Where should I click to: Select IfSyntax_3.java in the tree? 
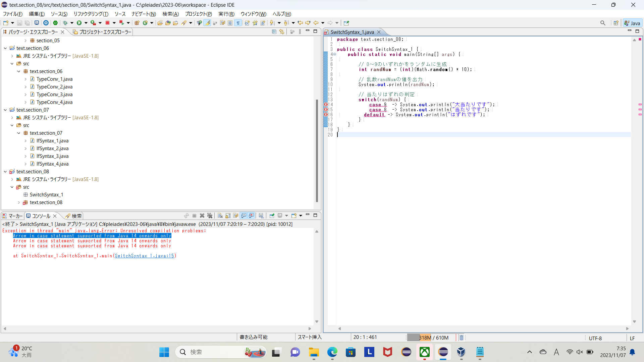(52, 156)
